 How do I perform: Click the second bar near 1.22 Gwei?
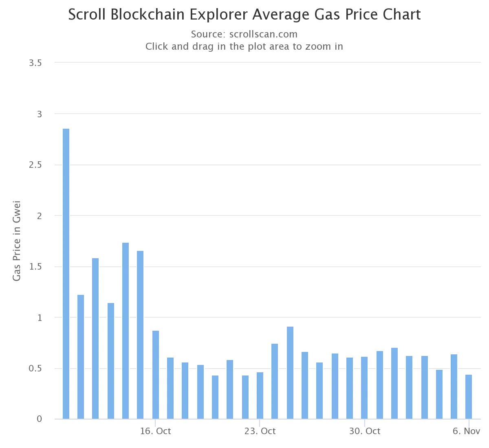click(x=81, y=357)
